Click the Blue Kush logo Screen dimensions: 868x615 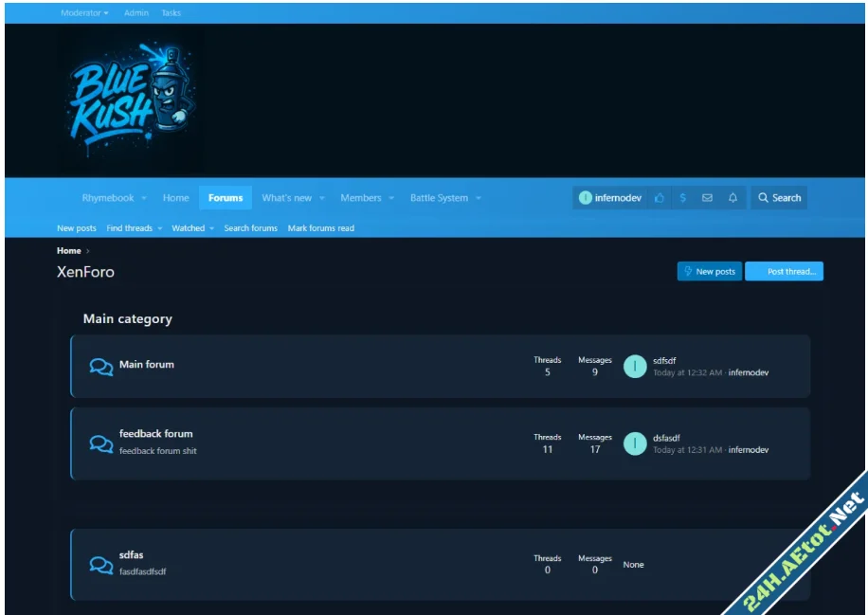click(x=130, y=100)
